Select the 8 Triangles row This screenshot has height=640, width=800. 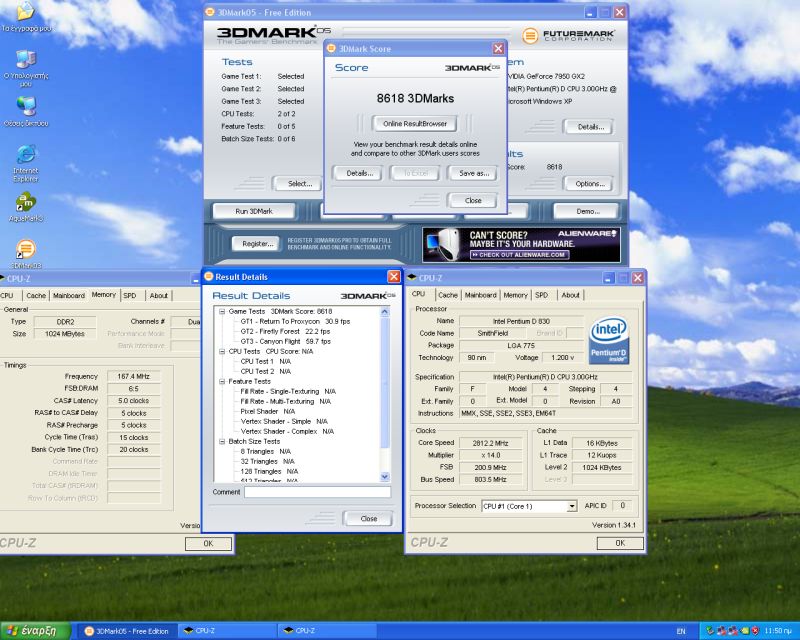click(265, 452)
